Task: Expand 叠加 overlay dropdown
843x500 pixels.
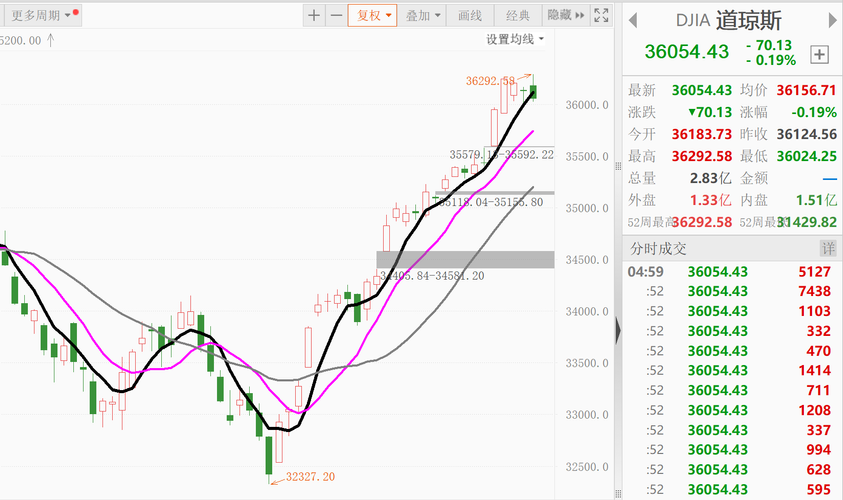Action: (x=423, y=16)
